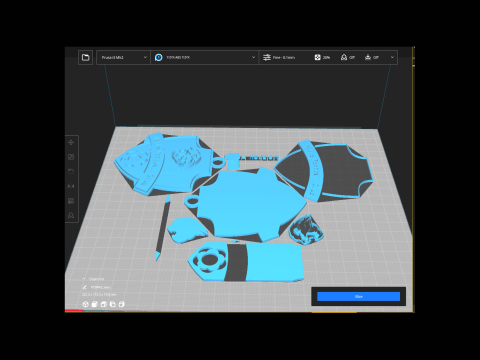Select the Scale tool in left toolbar
This screenshot has height=360, width=480.
[x=71, y=157]
